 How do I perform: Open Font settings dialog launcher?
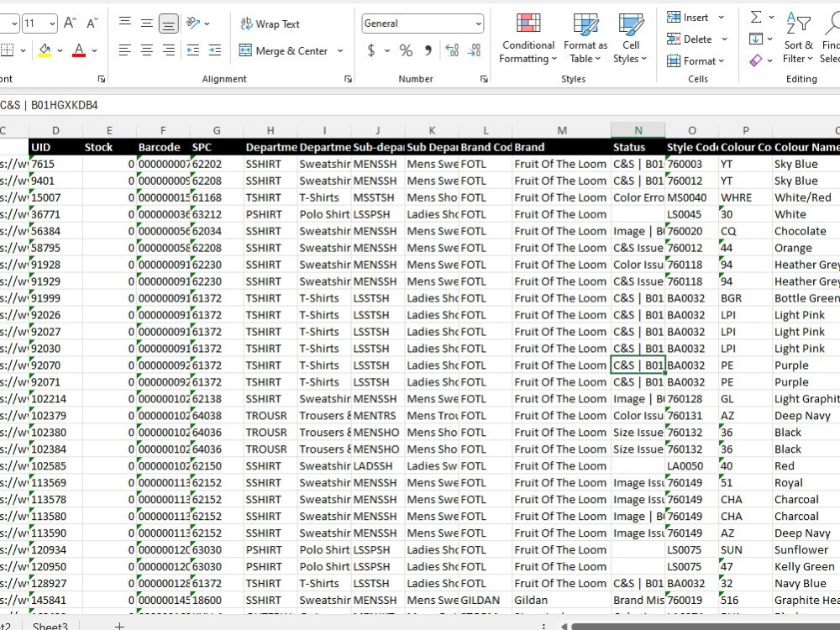pos(102,79)
